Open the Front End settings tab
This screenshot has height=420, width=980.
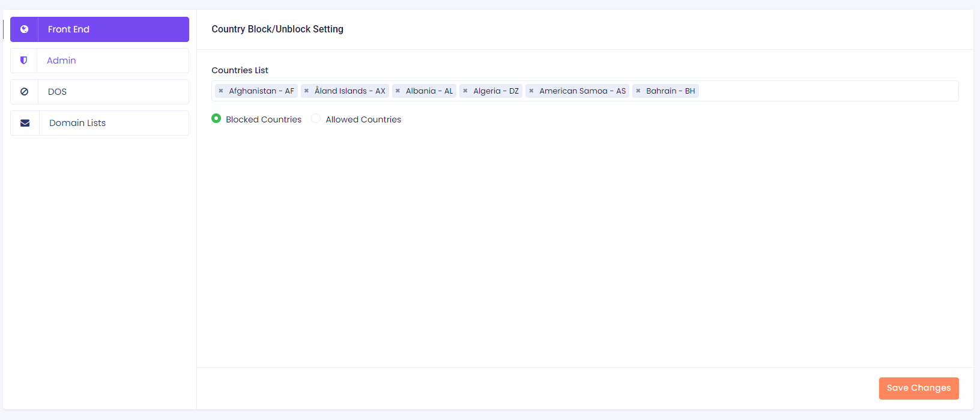(68, 29)
